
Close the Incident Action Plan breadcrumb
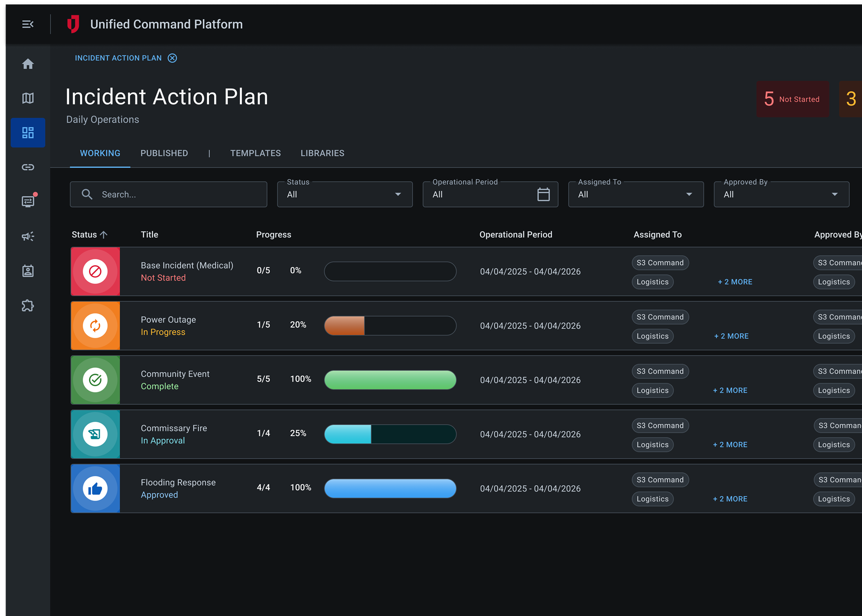point(172,58)
